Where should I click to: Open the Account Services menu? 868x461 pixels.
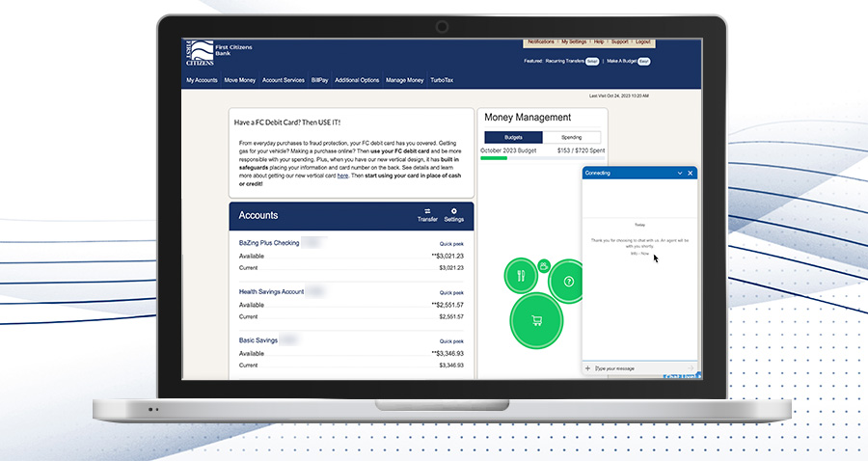284,80
